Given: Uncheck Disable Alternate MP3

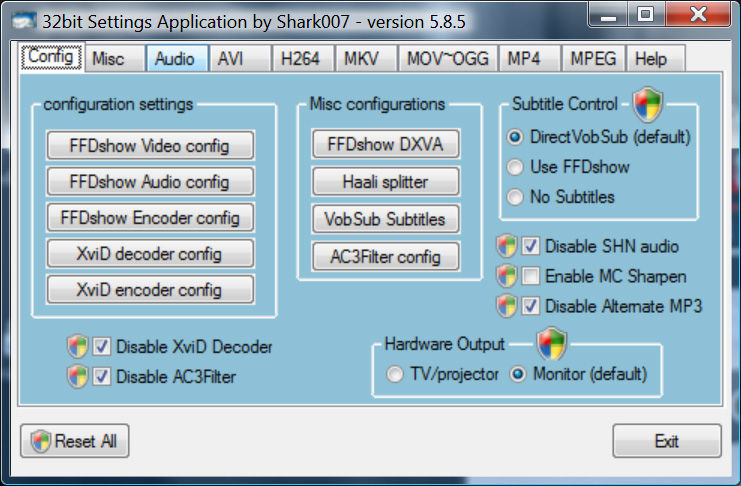Looking at the screenshot, I should 531,306.
